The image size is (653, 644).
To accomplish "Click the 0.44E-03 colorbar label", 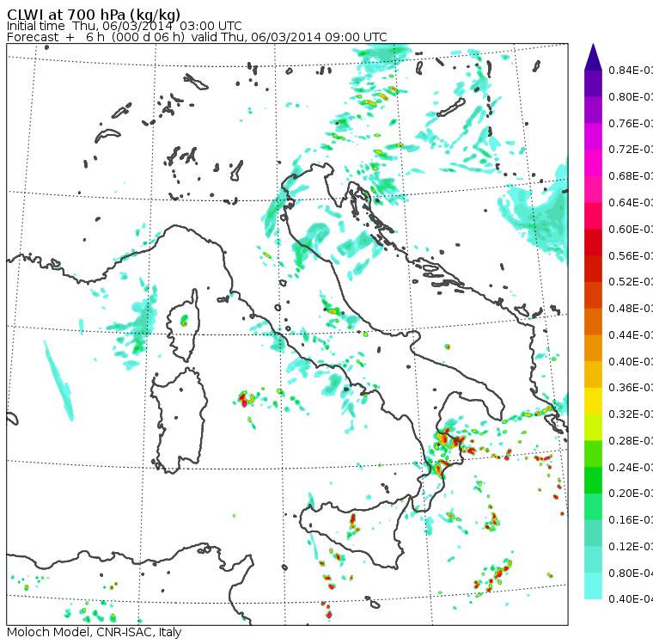I will click(631, 335).
